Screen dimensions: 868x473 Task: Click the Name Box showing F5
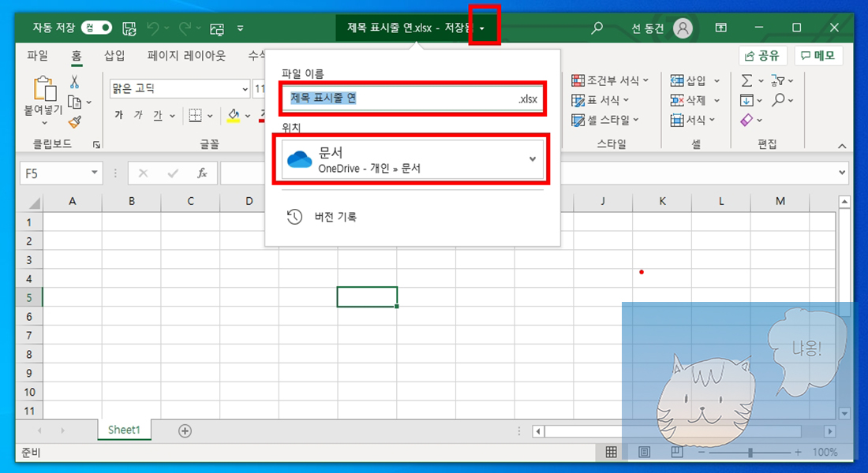[x=54, y=173]
